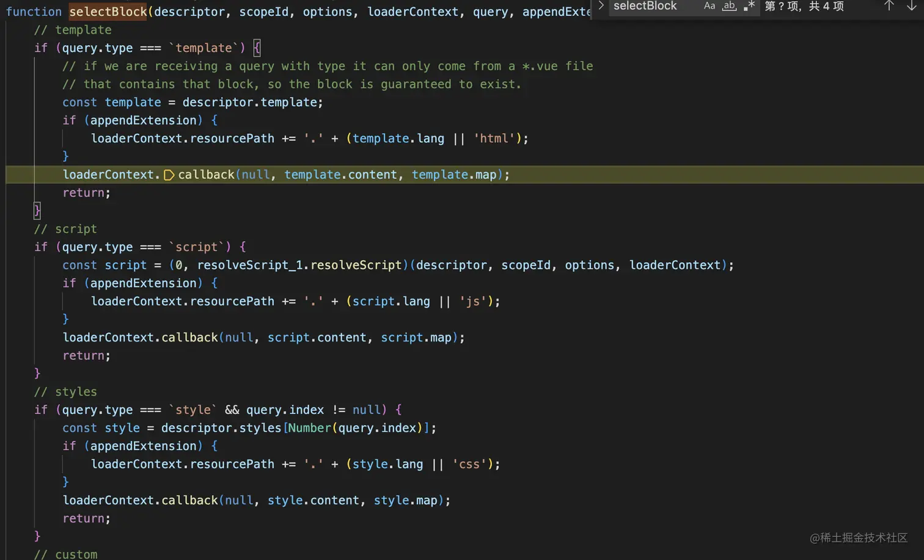This screenshot has height=560, width=924.
Task: Click the 'css' string literal
Action: (x=469, y=464)
